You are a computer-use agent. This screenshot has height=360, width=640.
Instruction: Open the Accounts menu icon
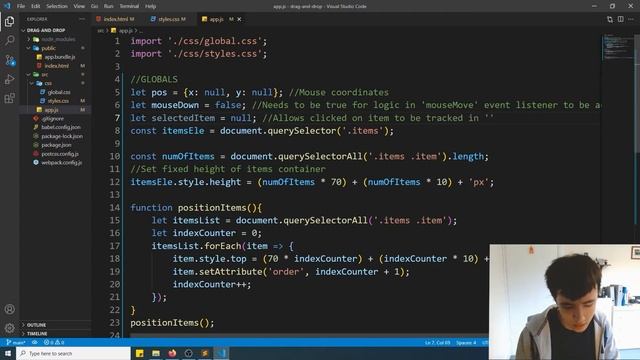(x=9, y=309)
